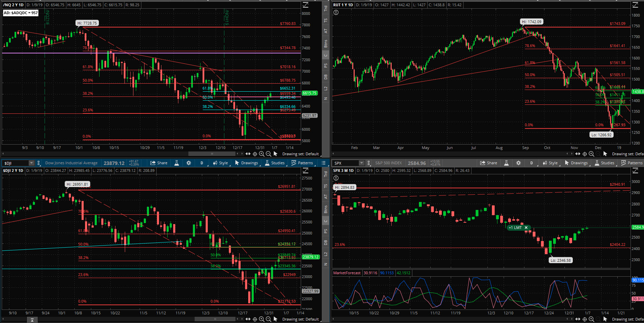Click flask icon beside Share in SPX toolbar
644x323 pixels.
506,163
